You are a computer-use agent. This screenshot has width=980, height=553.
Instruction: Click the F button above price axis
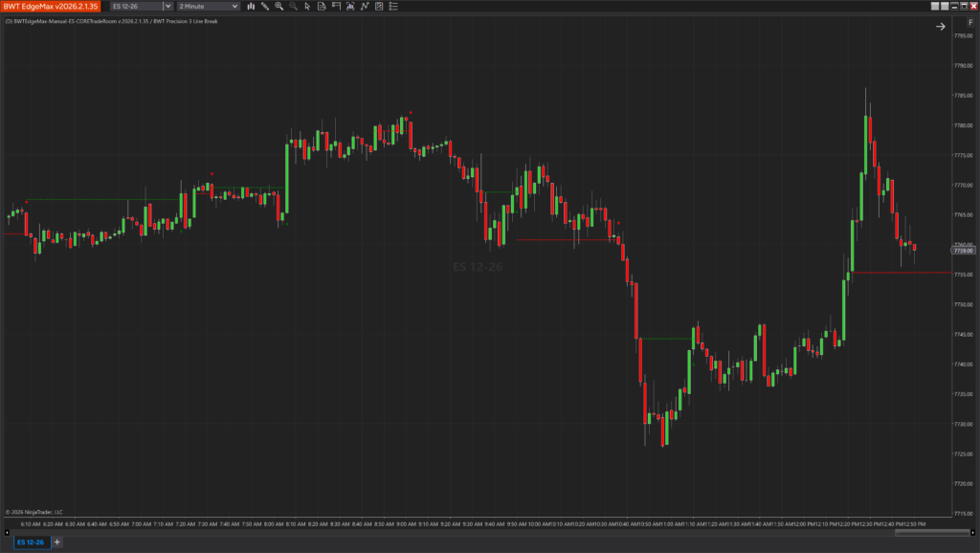click(x=970, y=23)
